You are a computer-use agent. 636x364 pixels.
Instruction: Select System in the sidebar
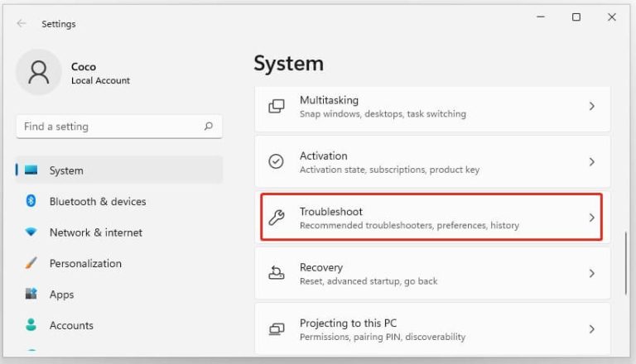point(119,170)
